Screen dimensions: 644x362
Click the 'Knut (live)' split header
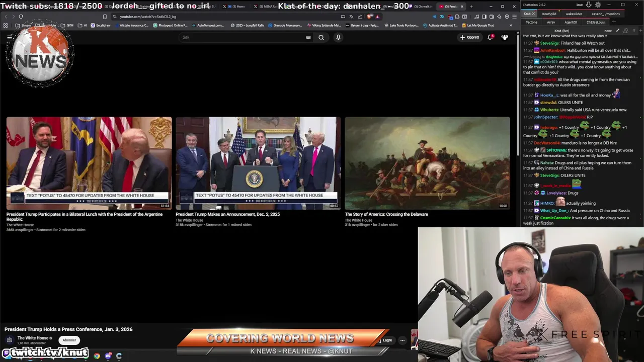tap(561, 31)
